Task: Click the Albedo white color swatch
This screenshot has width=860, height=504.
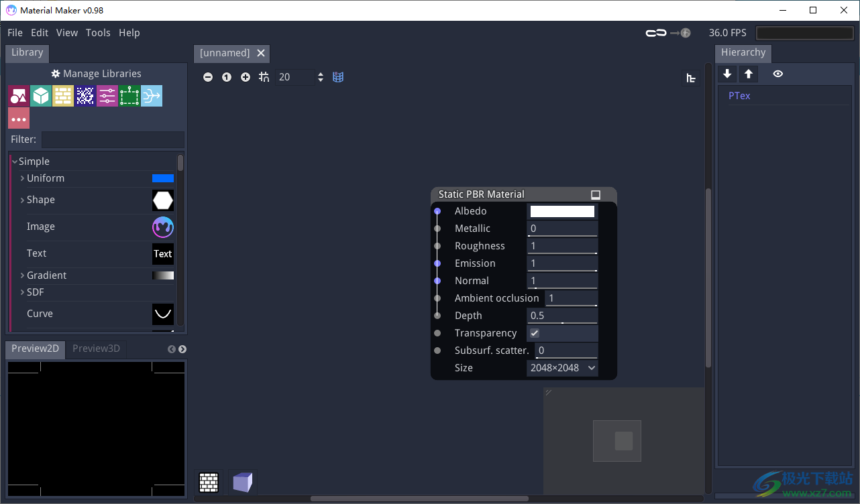Action: click(x=562, y=211)
